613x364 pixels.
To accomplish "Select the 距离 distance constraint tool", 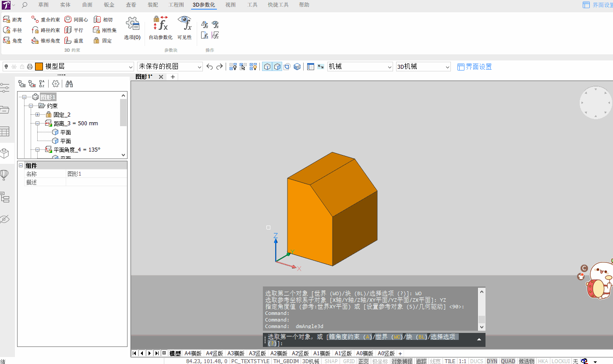I will coord(12,20).
